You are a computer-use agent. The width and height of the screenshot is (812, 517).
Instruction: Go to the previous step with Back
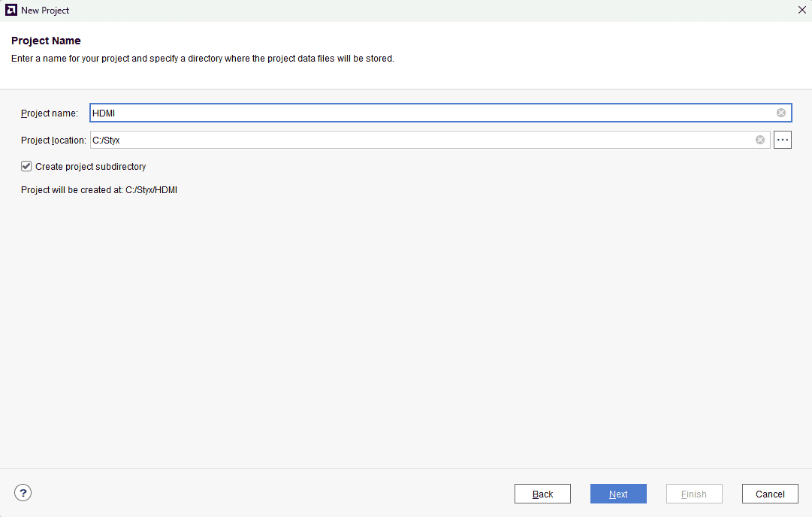click(x=542, y=494)
